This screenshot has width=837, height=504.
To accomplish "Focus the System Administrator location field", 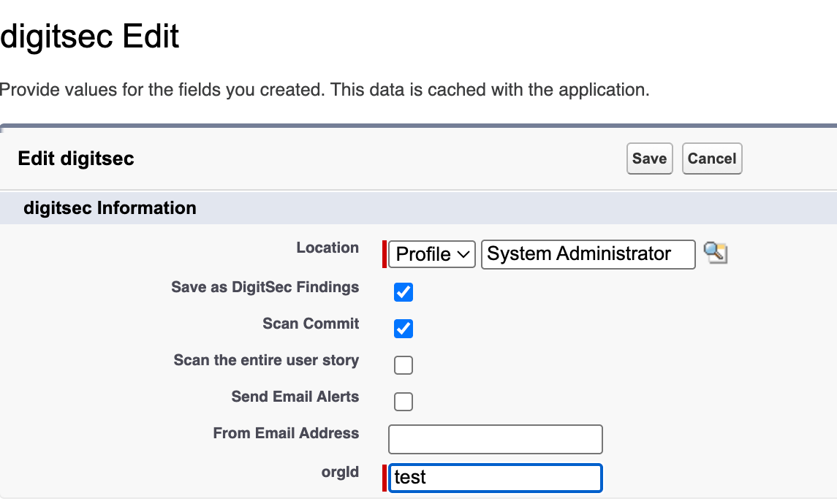I will pos(588,254).
